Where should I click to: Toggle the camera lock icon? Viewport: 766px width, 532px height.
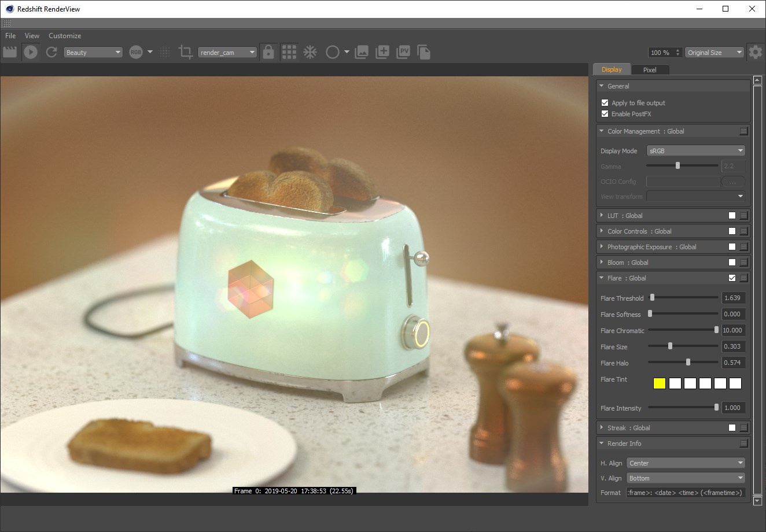tap(268, 52)
